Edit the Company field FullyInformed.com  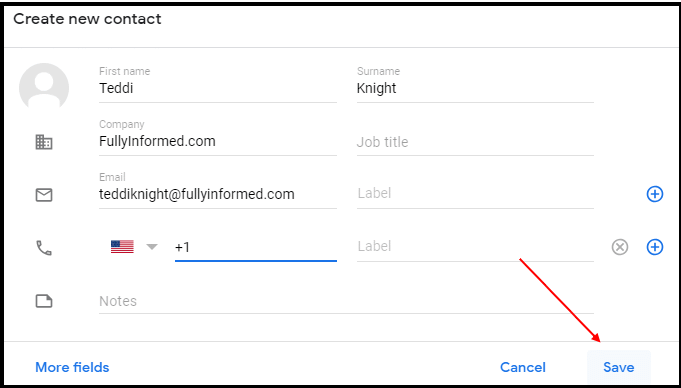click(x=218, y=141)
